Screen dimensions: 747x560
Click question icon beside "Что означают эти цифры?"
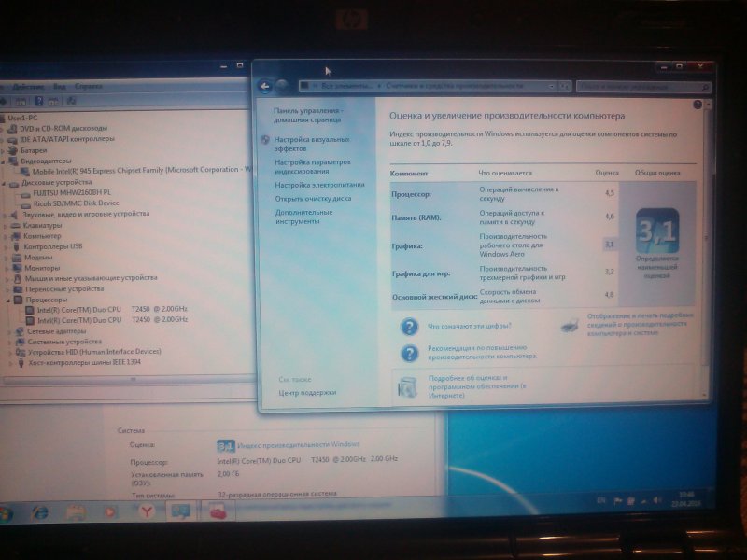pyautogui.click(x=409, y=327)
